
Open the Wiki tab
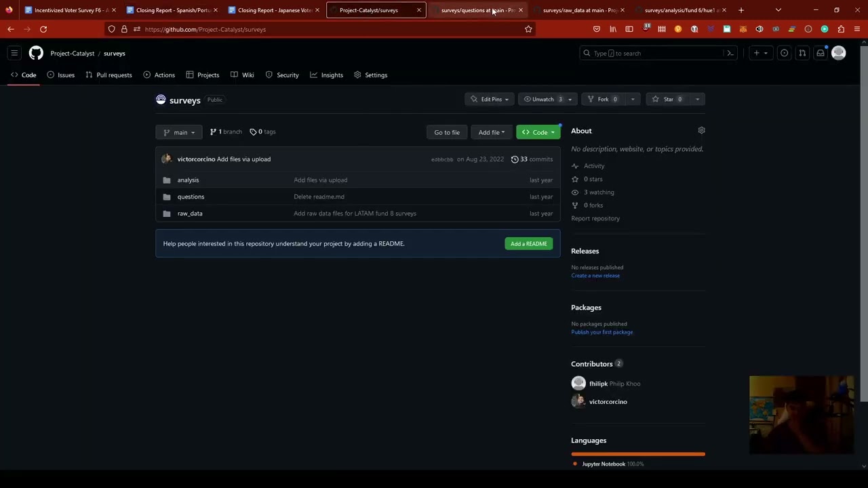coord(242,75)
